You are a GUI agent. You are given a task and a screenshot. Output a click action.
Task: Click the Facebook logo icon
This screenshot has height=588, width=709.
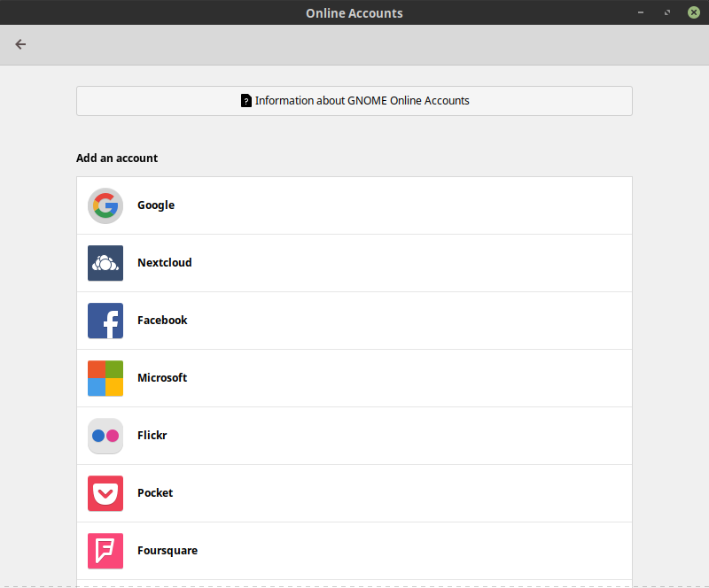[x=105, y=321]
